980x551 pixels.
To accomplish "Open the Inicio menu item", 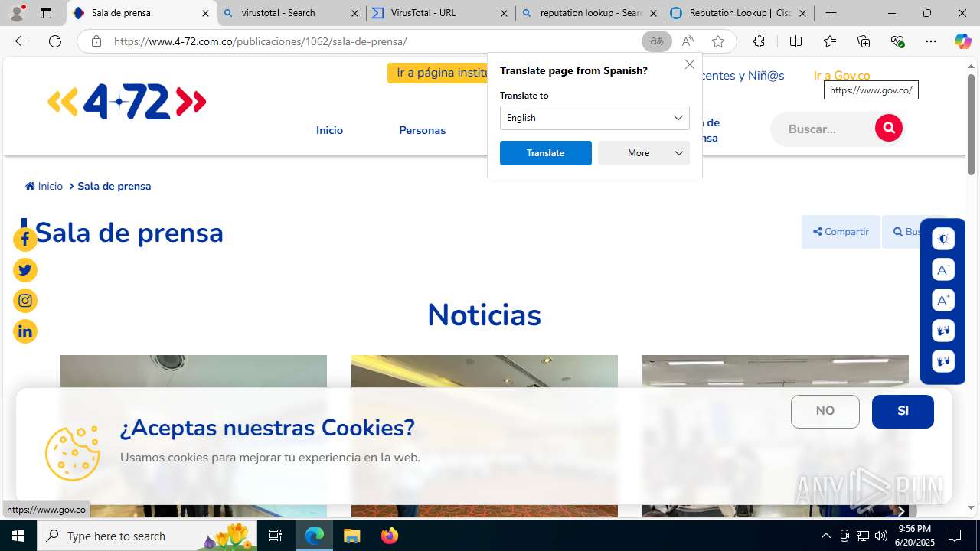I will [x=329, y=130].
